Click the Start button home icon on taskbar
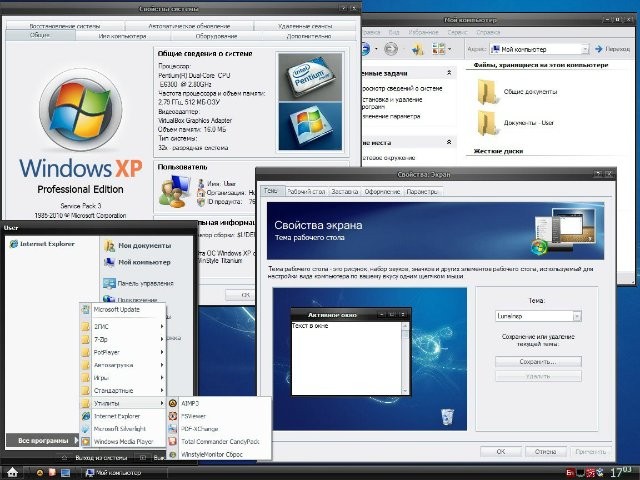This screenshot has width=640, height=480. [x=12, y=473]
